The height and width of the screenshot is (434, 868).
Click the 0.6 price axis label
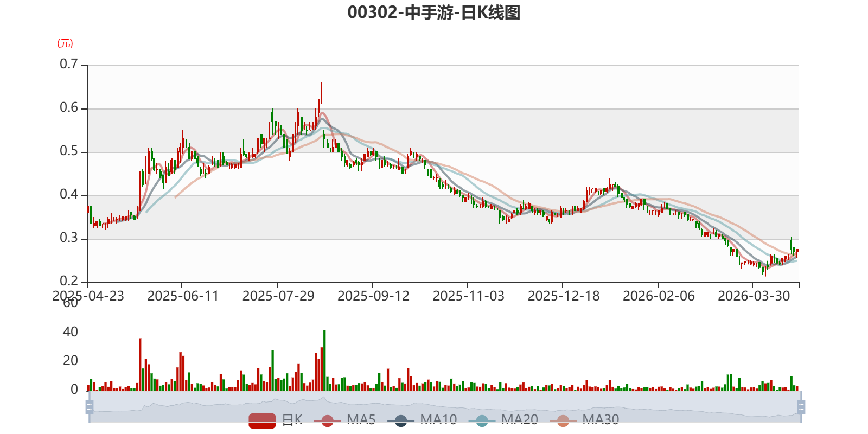point(69,107)
